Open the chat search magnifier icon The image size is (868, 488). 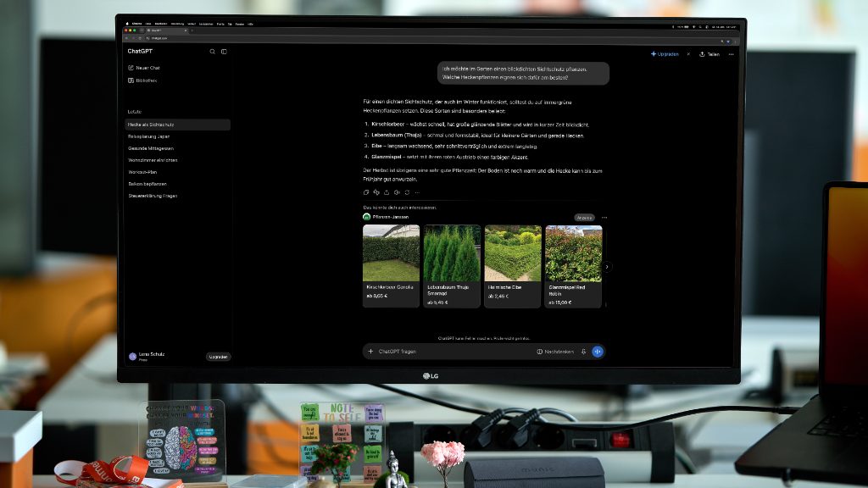[212, 52]
